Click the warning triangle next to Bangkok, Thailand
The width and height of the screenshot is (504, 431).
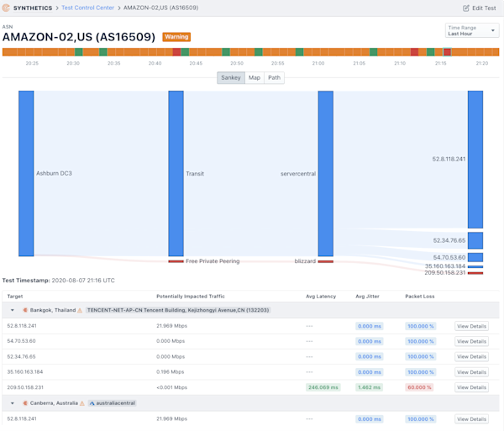point(80,310)
